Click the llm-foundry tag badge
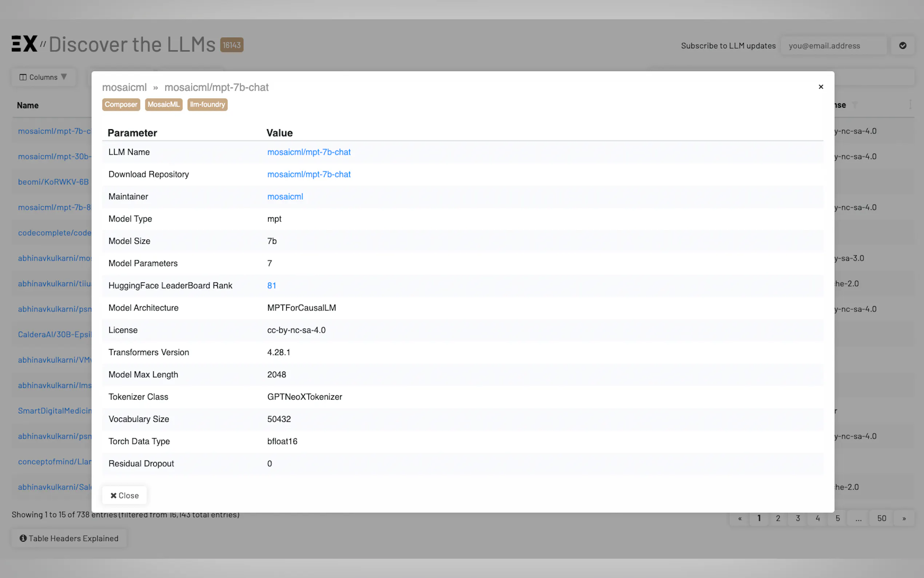The image size is (924, 578). pos(207,104)
